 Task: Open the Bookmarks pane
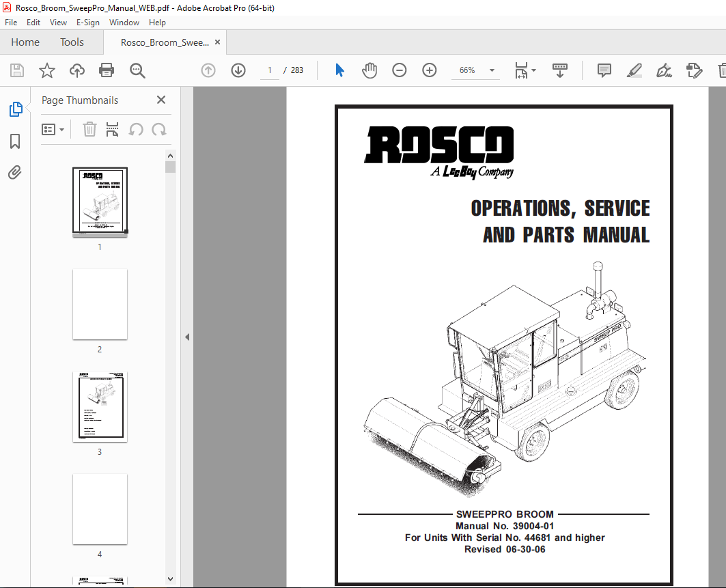(x=15, y=141)
